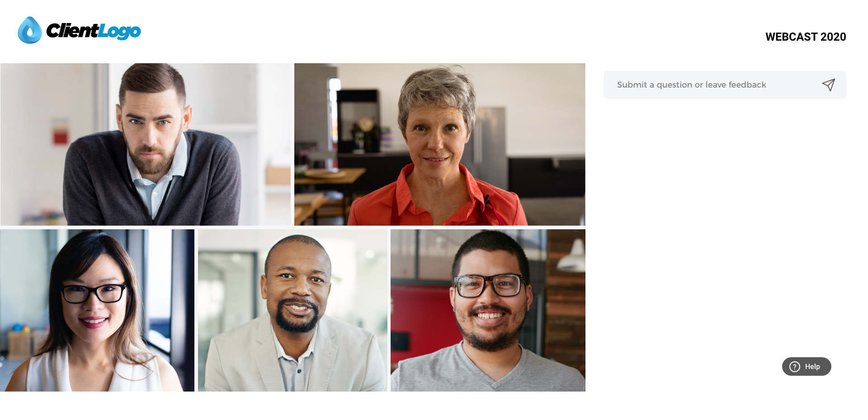
Task: Click the blue 'Logo' part of wordmark
Action: (120, 32)
